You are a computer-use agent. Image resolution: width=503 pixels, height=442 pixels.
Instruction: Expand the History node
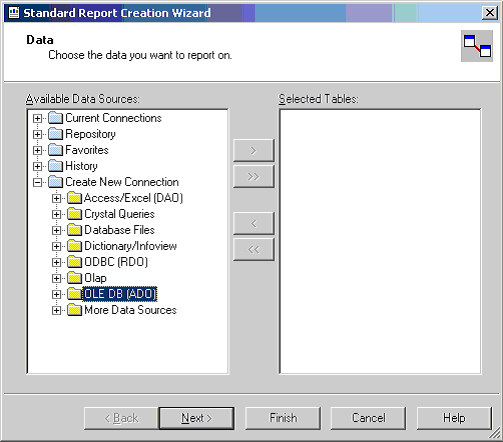point(37,166)
